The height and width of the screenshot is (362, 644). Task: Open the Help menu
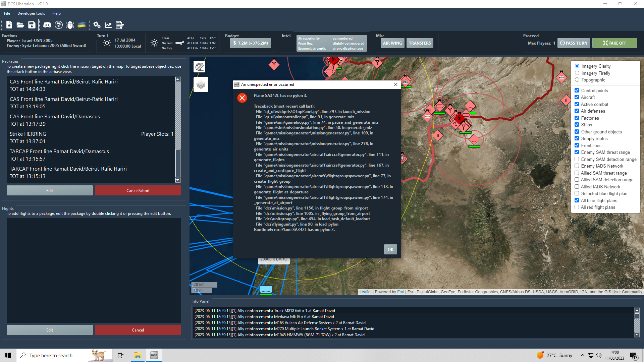point(56,13)
